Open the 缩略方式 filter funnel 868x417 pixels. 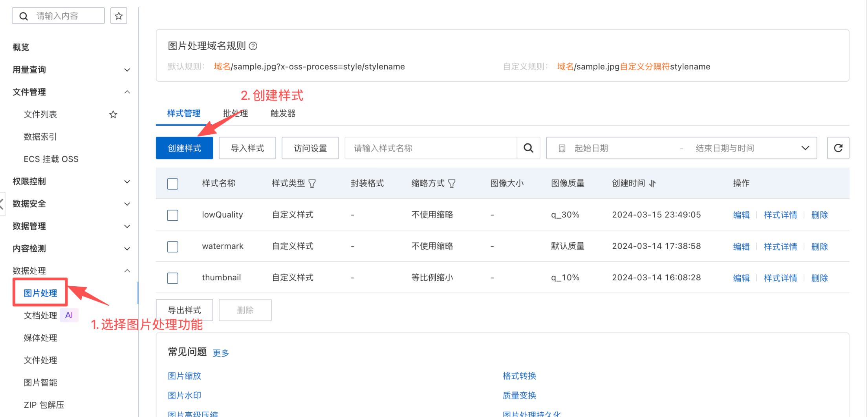[x=452, y=183]
